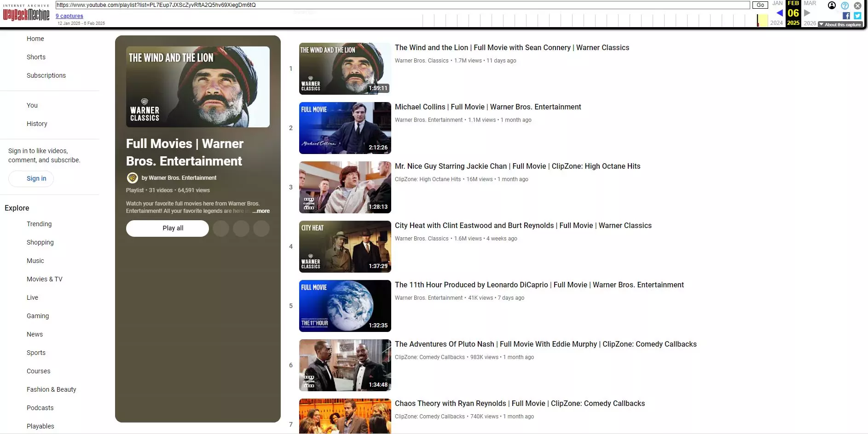The height and width of the screenshot is (434, 868).
Task: Click 'The Wind and the Lion' video title
Action: click(x=512, y=48)
